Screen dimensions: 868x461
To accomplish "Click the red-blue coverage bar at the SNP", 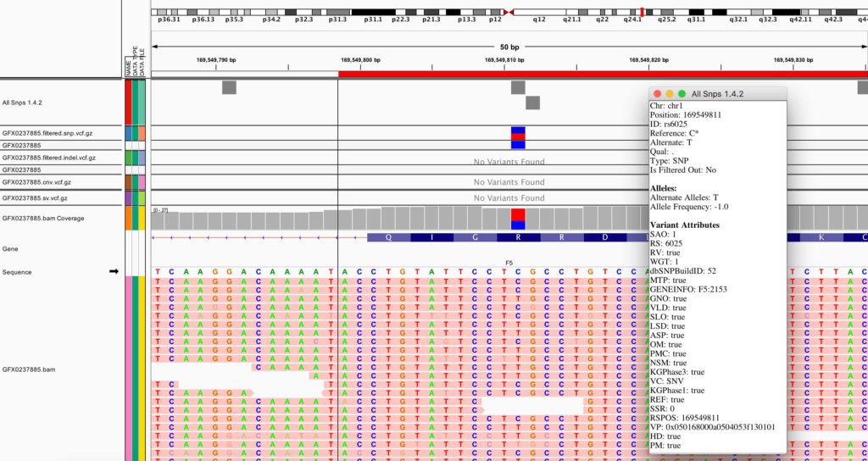I will pyautogui.click(x=518, y=219).
